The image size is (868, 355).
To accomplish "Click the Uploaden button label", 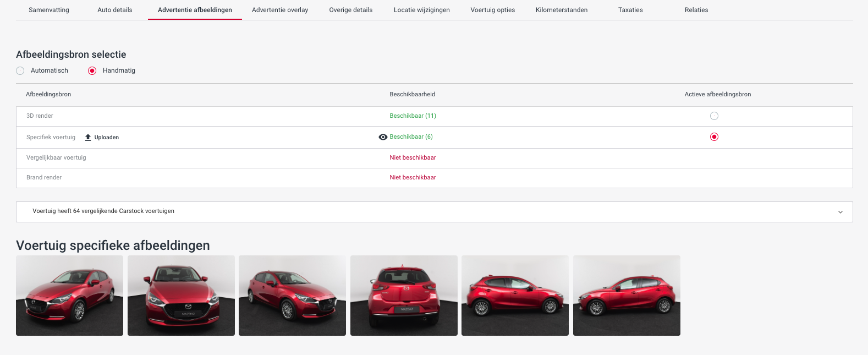I will coord(107,138).
